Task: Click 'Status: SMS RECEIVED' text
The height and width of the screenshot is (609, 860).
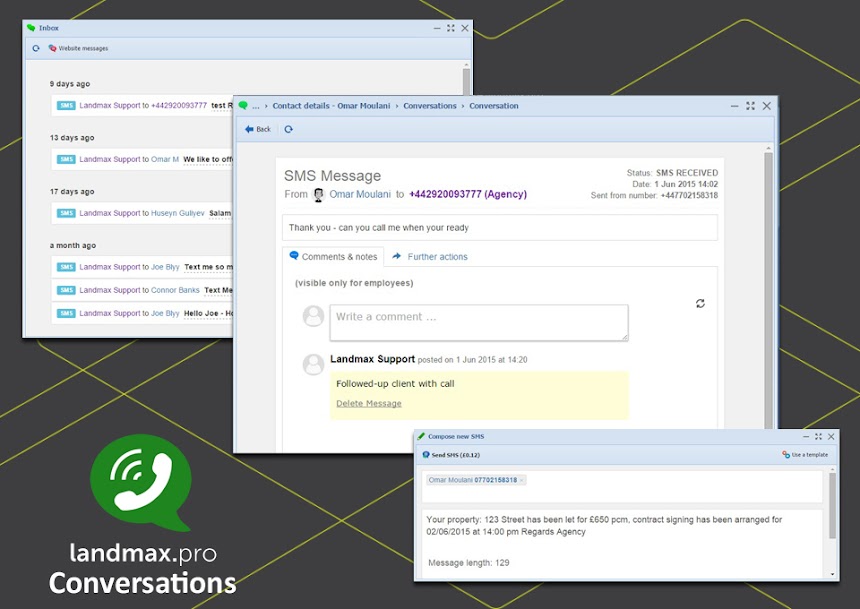Action: click(672, 173)
